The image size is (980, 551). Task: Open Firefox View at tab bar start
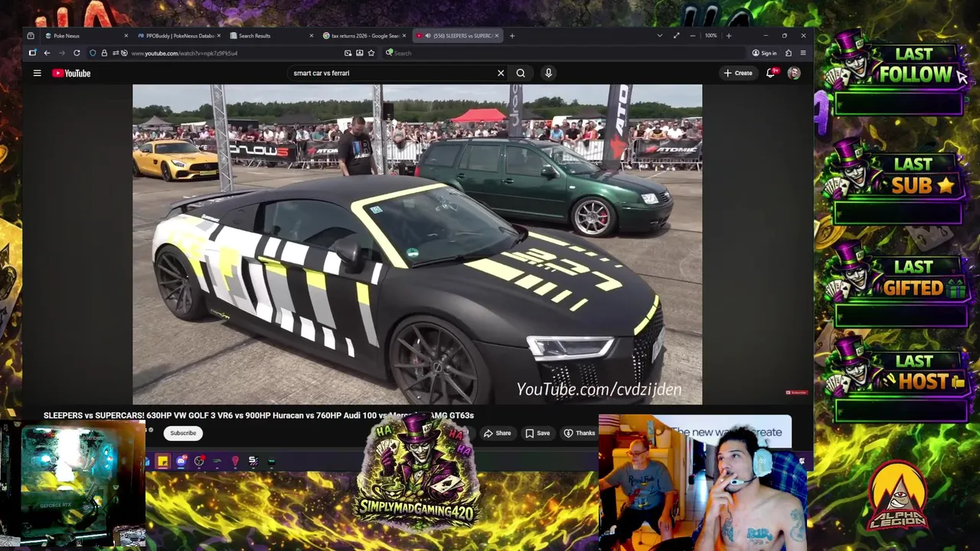[31, 35]
